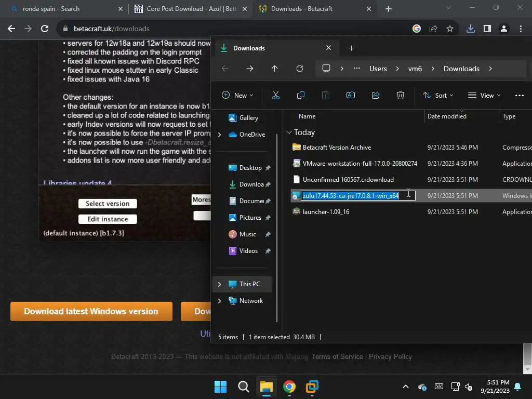The width and height of the screenshot is (532, 399).
Task: Click the Cut icon in Explorer toolbar
Action: (275, 96)
